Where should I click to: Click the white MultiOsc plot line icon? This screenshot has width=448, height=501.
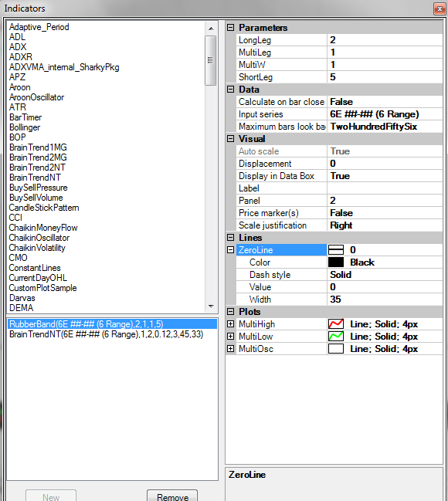tap(336, 349)
